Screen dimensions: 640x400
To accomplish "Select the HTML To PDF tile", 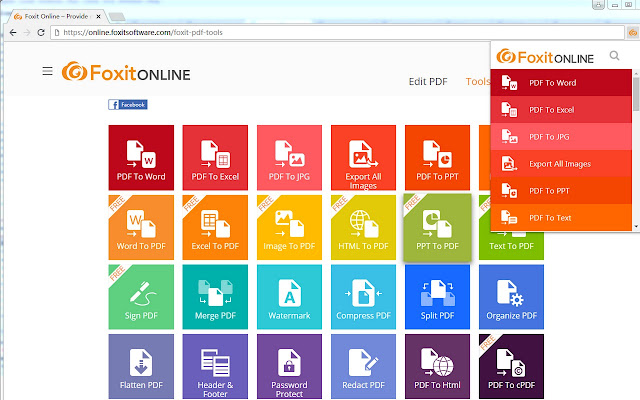I will [x=363, y=227].
